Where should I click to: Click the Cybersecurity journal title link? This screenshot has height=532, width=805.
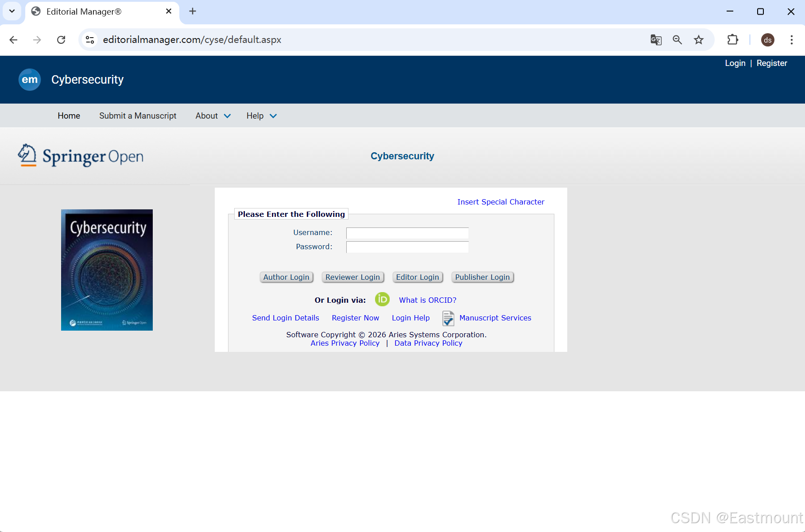(402, 156)
